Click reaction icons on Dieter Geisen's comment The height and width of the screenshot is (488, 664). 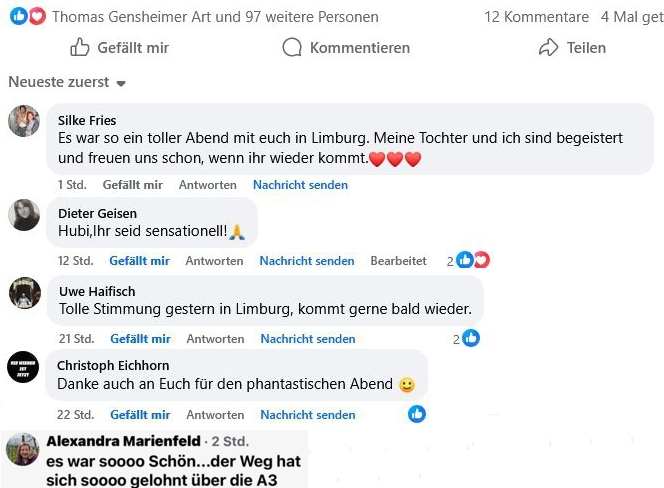[x=473, y=261]
